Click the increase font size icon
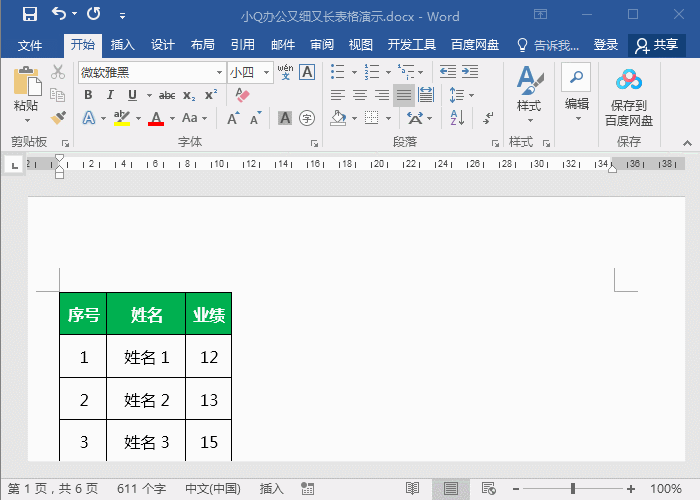The height and width of the screenshot is (500, 700). coord(233,118)
